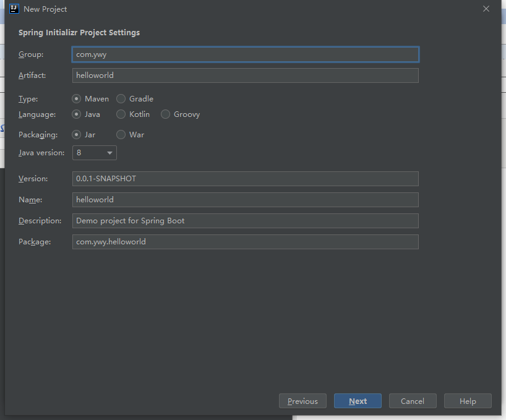The width and height of the screenshot is (506, 420).
Task: Close the New Project dialog
Action: (x=486, y=9)
